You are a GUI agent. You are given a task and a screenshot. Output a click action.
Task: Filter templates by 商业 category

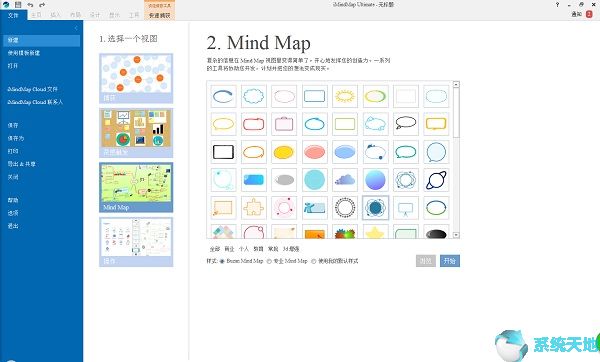click(229, 249)
